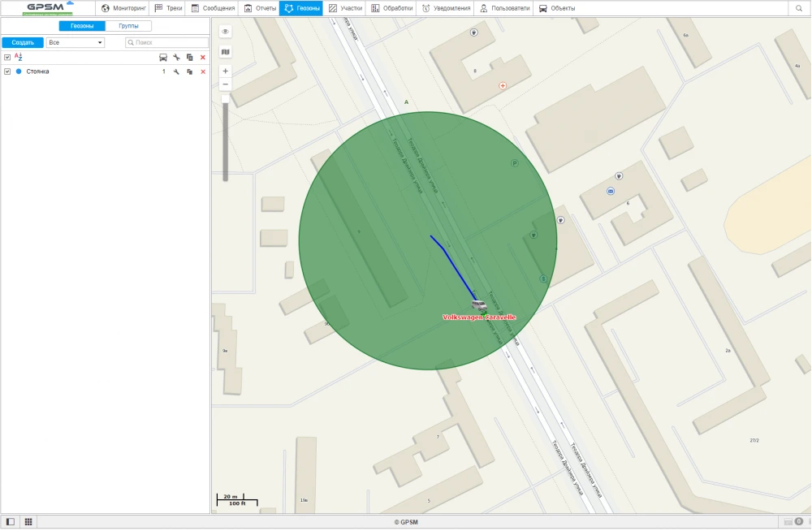
Task: Click the map zoom slider handle
Action: pyautogui.click(x=226, y=99)
